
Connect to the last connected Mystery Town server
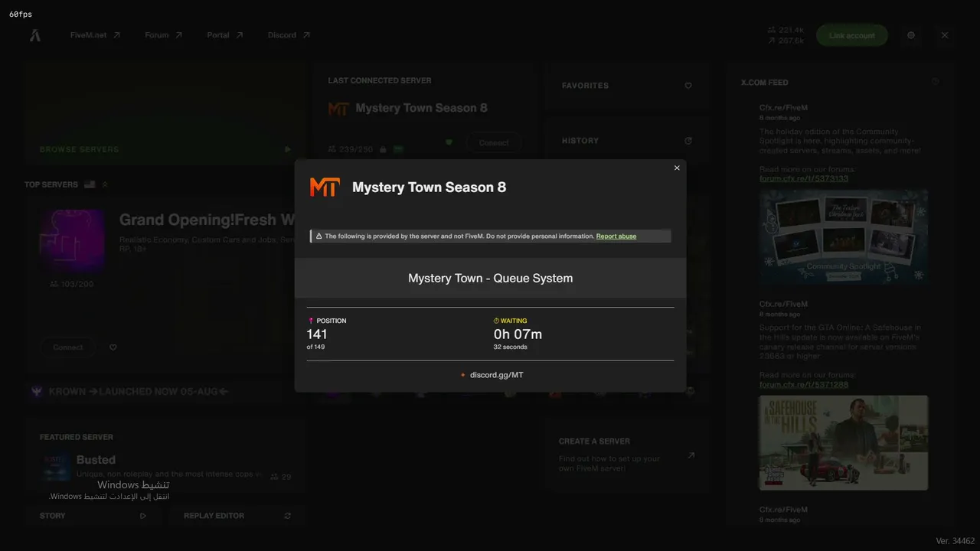(x=494, y=143)
